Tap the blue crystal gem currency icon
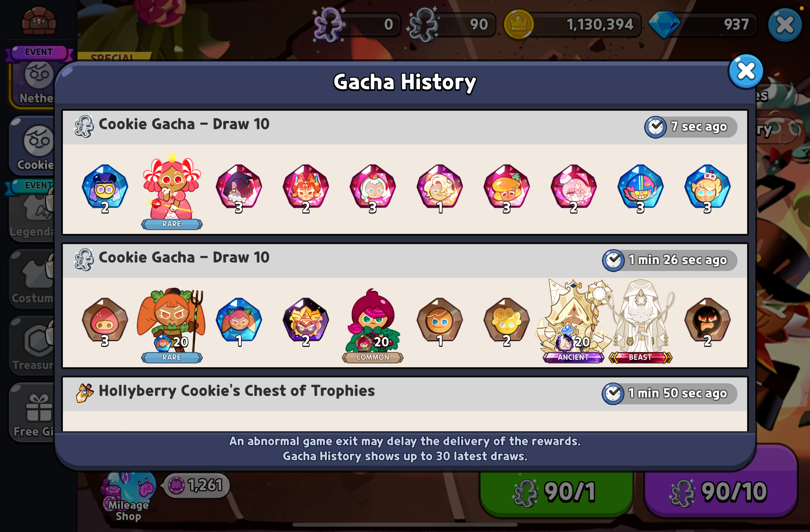This screenshot has height=532, width=810. tap(664, 24)
